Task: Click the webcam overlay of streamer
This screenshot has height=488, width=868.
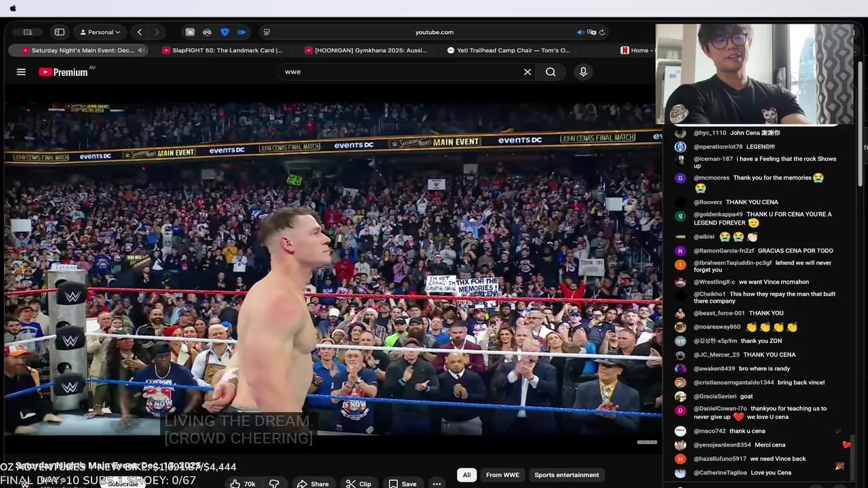Action: pos(755,75)
